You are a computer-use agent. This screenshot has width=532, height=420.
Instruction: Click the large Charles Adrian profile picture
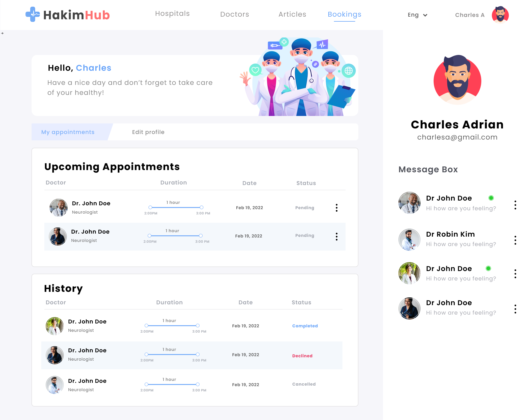(x=457, y=80)
